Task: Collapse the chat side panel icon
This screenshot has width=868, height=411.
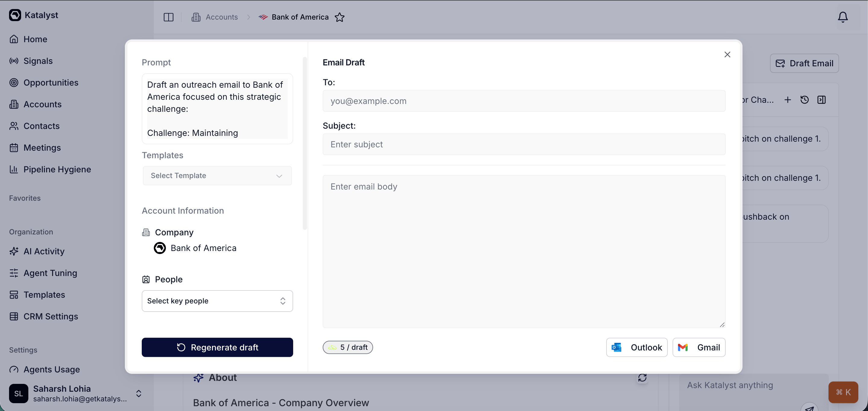Action: pos(822,100)
